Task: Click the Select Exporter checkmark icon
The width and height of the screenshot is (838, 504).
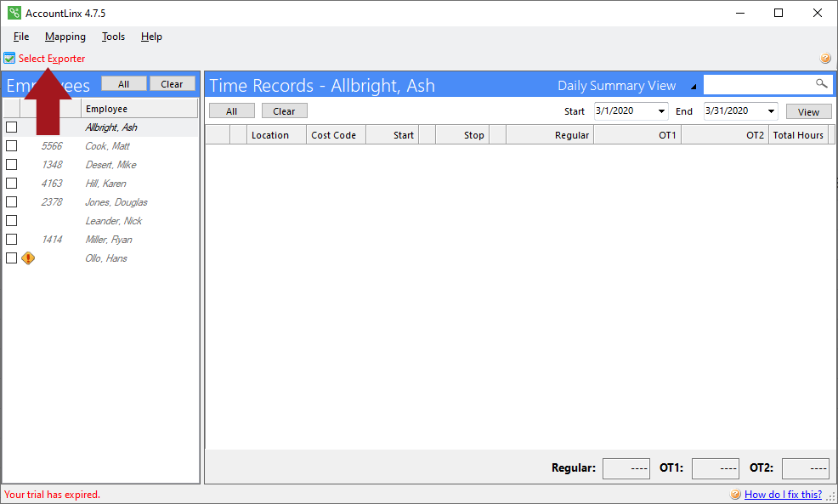Action: coord(9,59)
